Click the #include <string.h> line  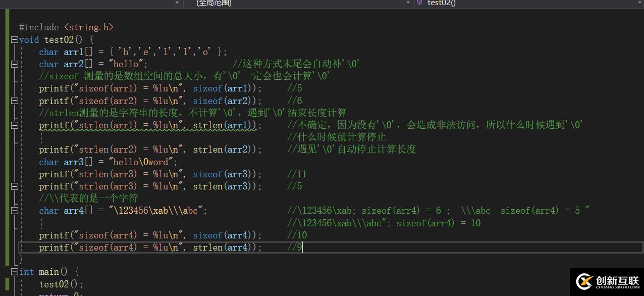pos(66,27)
